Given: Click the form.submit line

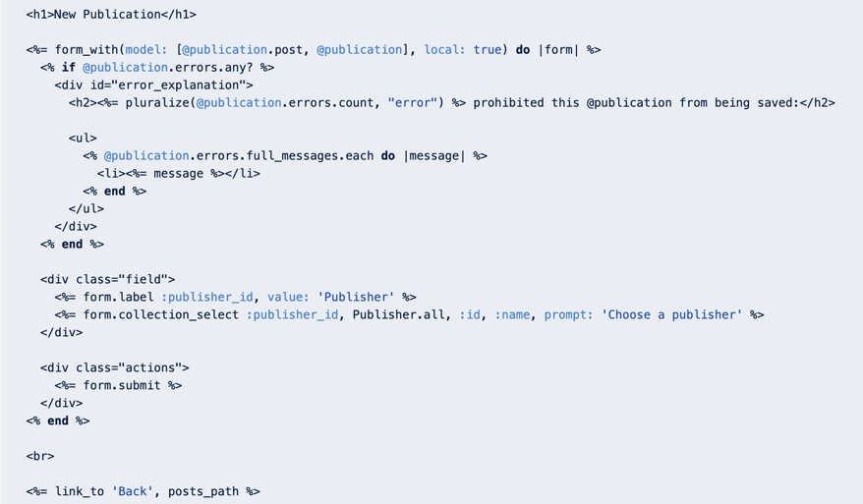Looking at the screenshot, I should [118, 385].
